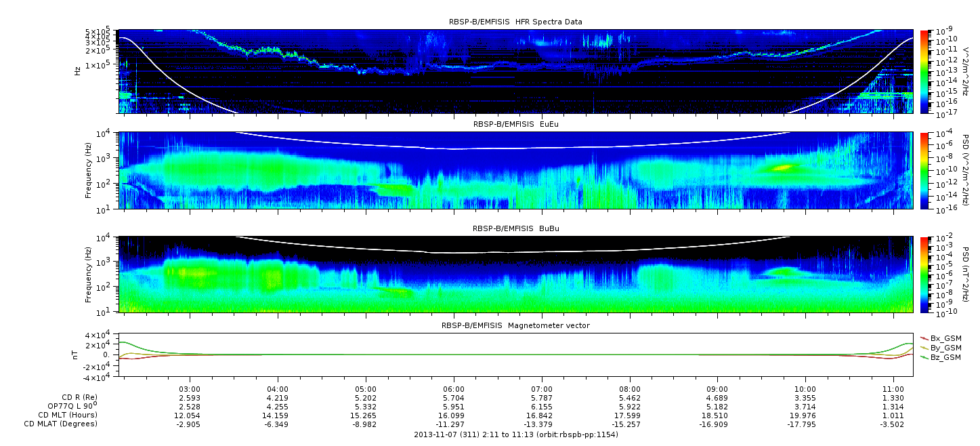This screenshot has width=980, height=446.
Task: Click the RBSP-B/EMFISIS BuBu panel title
Action: coord(515,228)
